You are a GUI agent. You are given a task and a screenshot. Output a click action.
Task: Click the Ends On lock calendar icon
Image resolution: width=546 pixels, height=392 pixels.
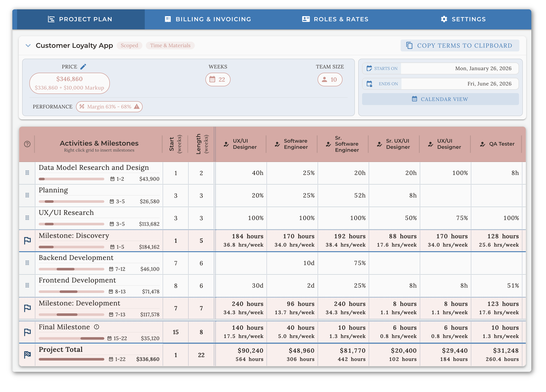(370, 84)
